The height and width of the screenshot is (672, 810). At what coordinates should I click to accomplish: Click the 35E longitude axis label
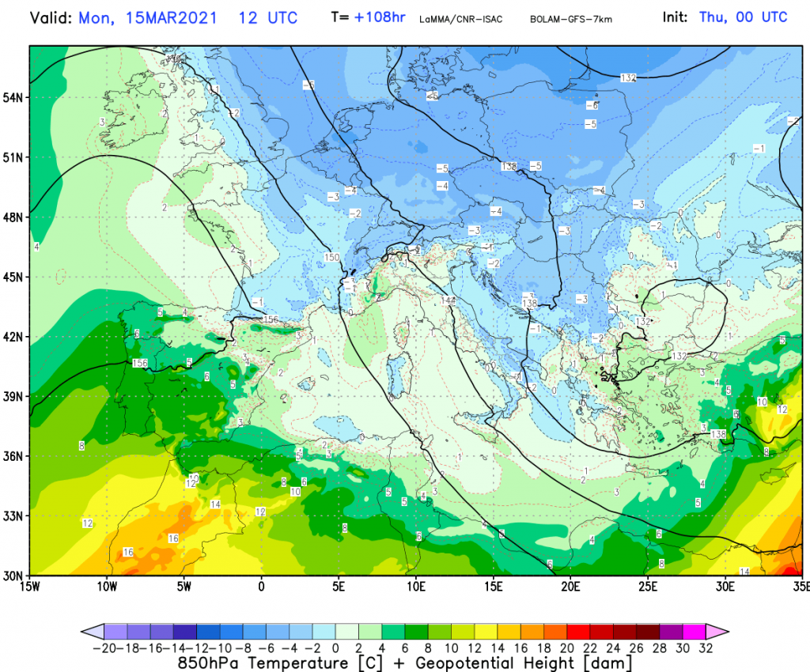(801, 587)
